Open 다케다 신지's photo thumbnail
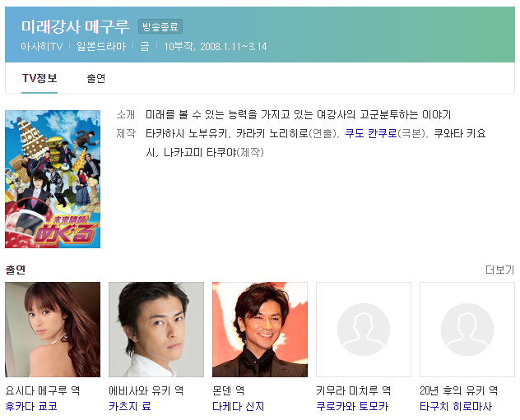The height and width of the screenshot is (420, 520). pyautogui.click(x=260, y=330)
